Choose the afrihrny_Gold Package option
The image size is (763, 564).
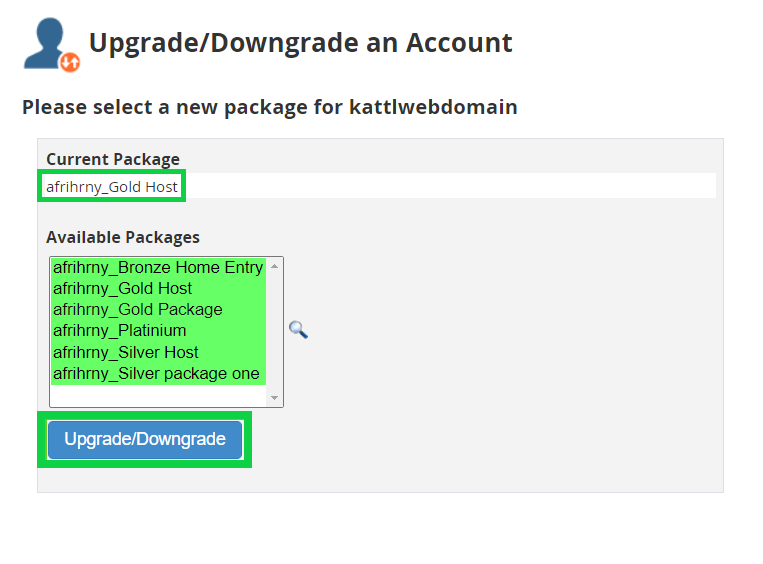pos(137,310)
